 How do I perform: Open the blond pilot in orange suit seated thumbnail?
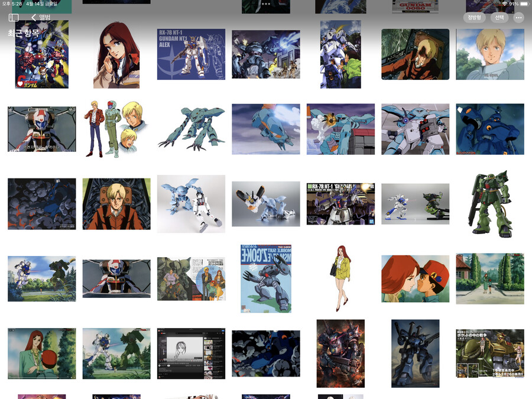coord(116,204)
